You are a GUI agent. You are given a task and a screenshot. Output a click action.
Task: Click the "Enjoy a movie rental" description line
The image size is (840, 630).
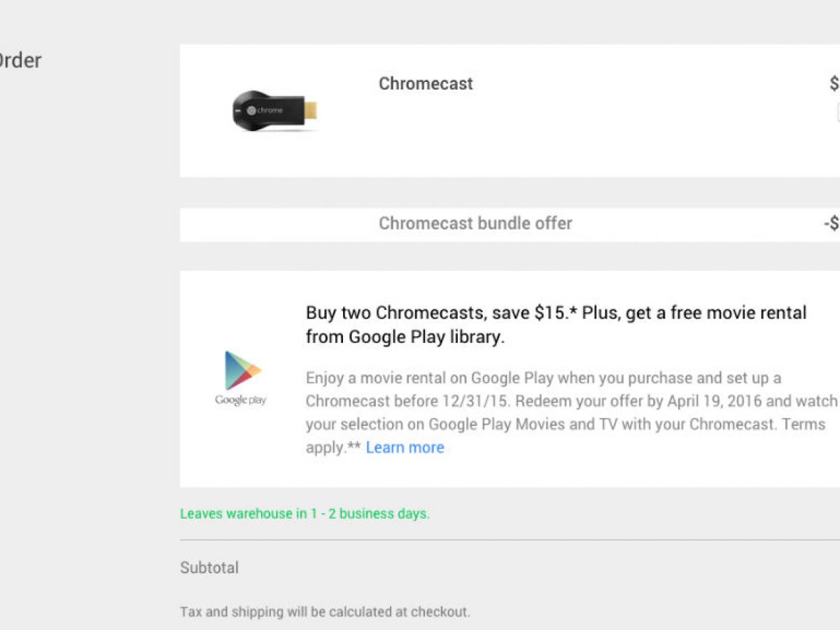pyautogui.click(x=543, y=378)
